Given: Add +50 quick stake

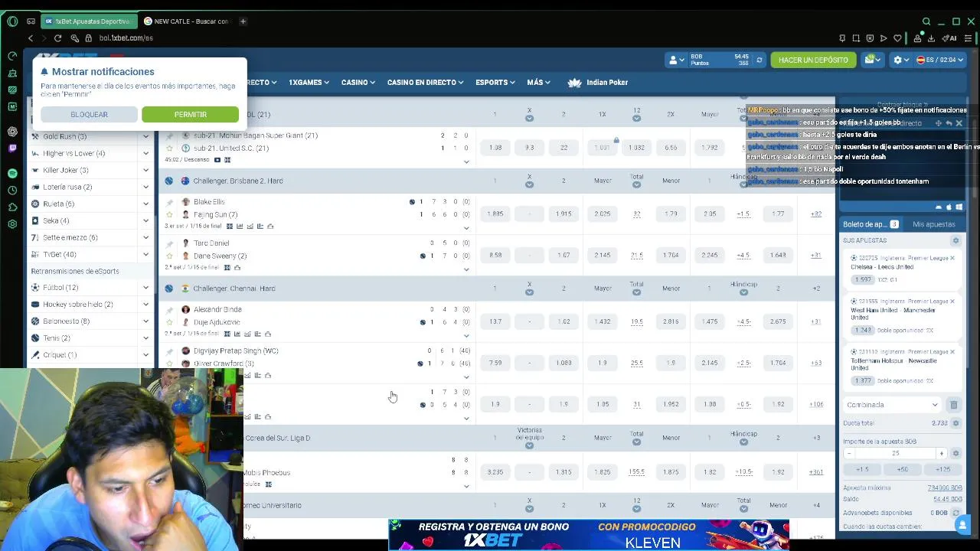Looking at the screenshot, I should click(x=903, y=469).
